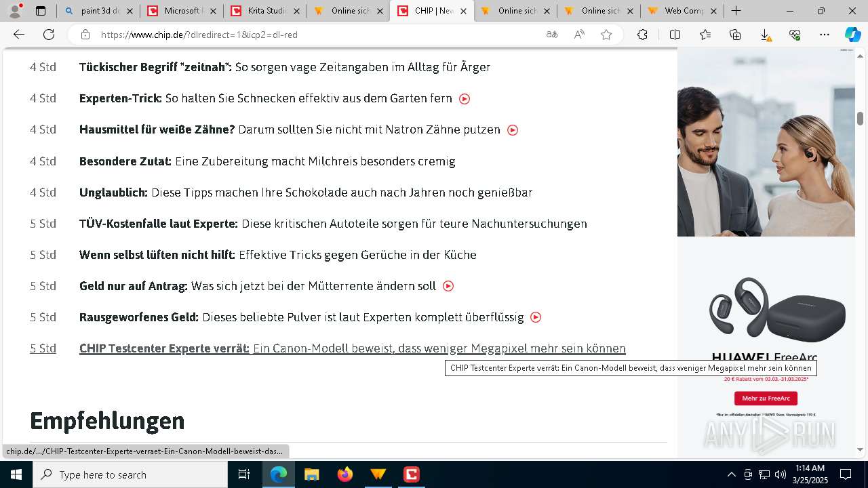
Task: Open CHIP Testcenter Experte verrät article
Action: [353, 348]
